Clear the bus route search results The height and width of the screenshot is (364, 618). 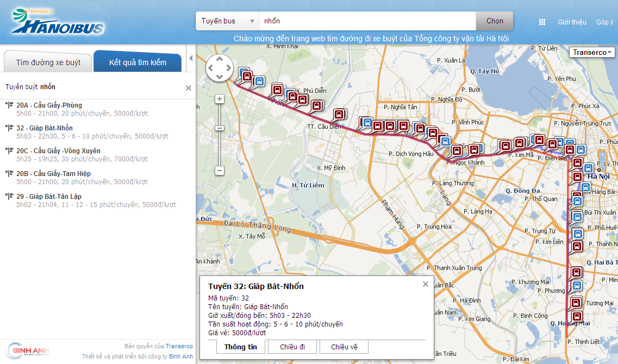(189, 88)
